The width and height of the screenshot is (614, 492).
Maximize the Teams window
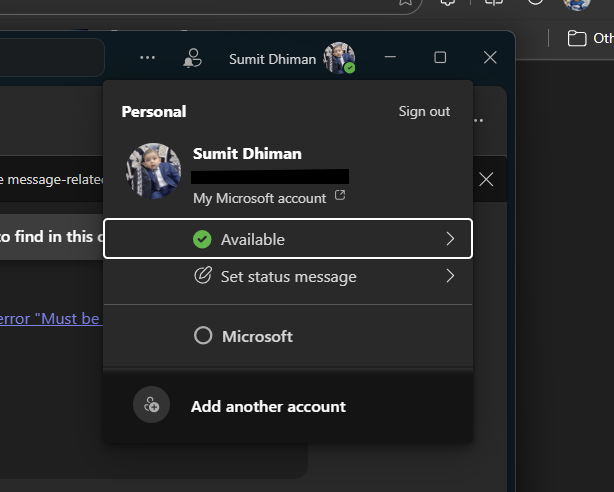point(440,58)
